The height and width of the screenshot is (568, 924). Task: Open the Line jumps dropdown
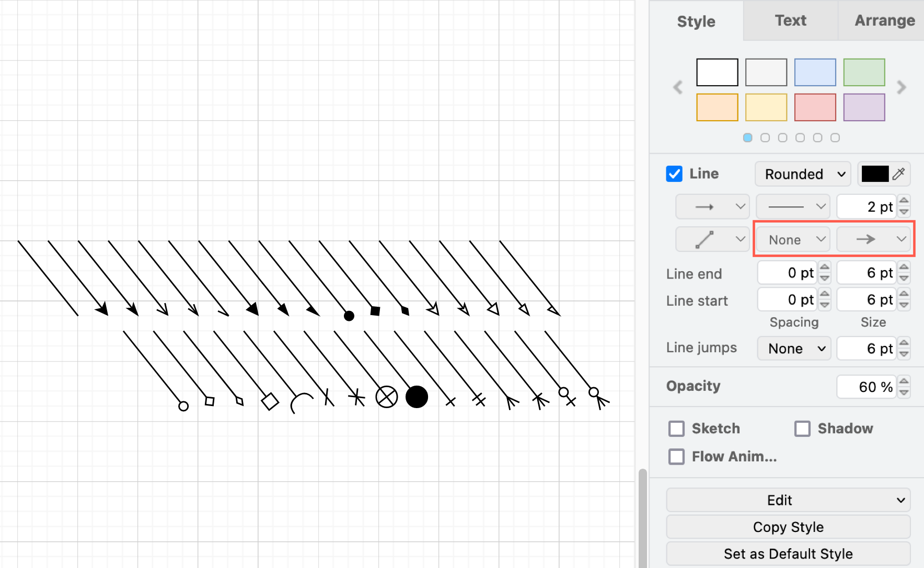[794, 348]
